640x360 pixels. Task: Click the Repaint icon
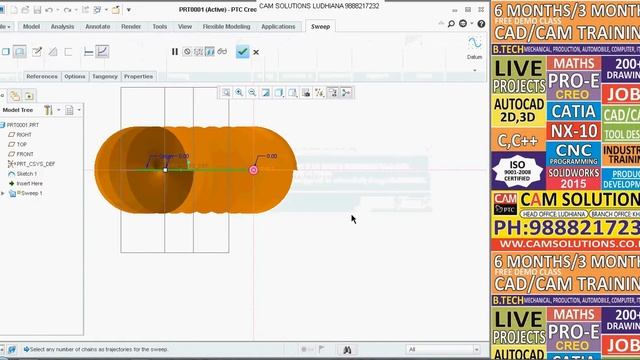(x=266, y=93)
